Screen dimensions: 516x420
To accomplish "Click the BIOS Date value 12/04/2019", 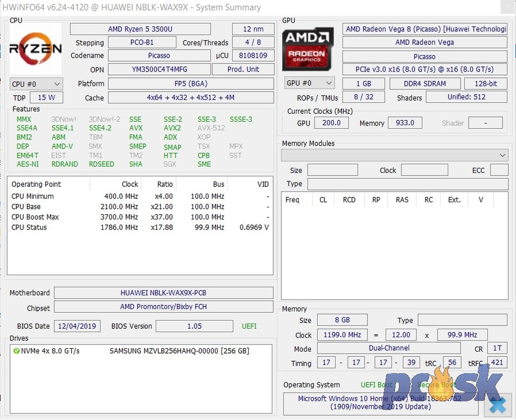I will click(x=77, y=326).
